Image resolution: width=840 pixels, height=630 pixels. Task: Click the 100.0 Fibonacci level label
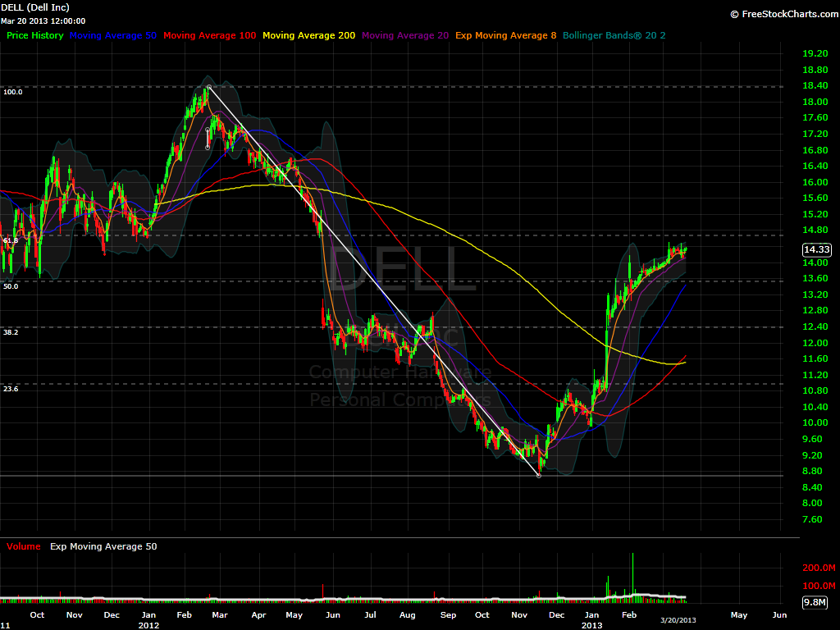(13, 92)
